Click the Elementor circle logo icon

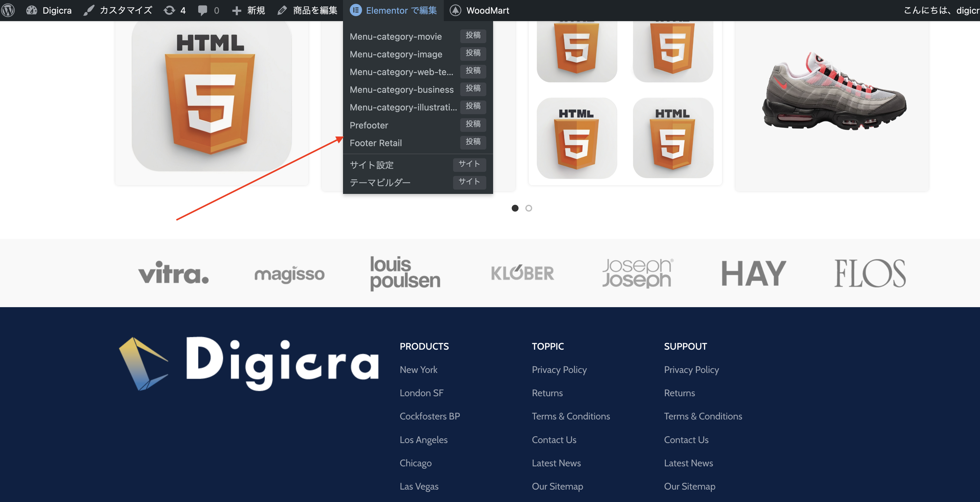point(356,10)
